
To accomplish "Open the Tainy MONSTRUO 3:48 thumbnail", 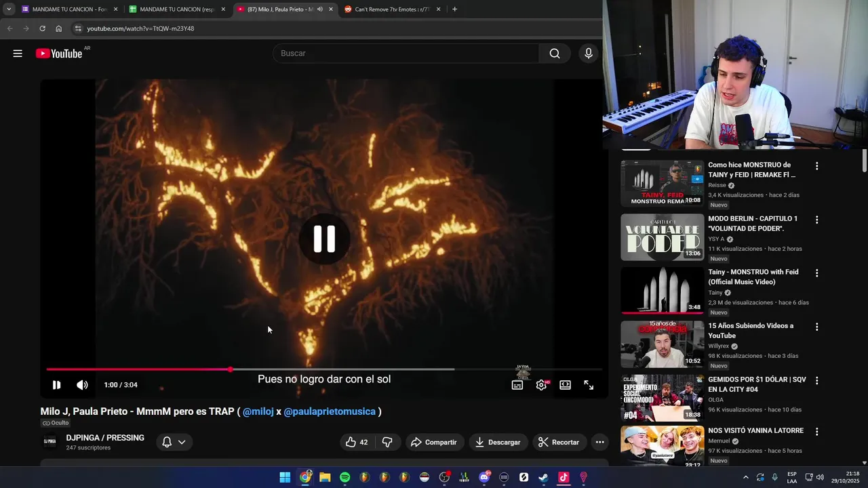I will pos(663,291).
